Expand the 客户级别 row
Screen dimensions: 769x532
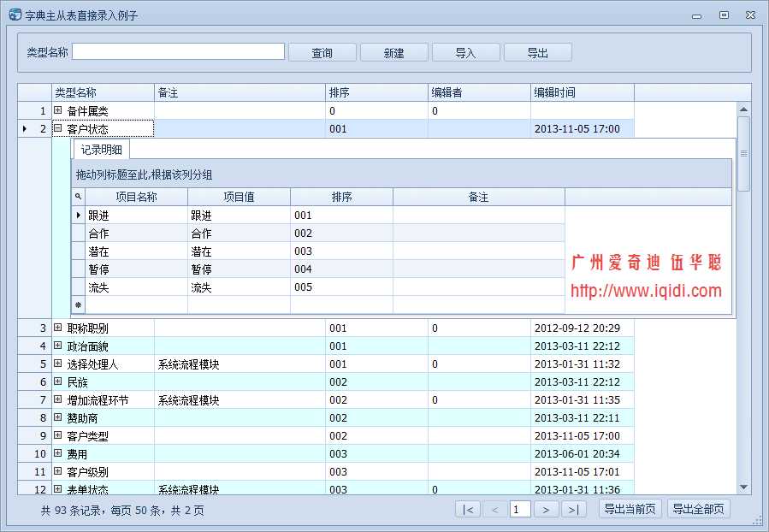pyautogui.click(x=58, y=471)
